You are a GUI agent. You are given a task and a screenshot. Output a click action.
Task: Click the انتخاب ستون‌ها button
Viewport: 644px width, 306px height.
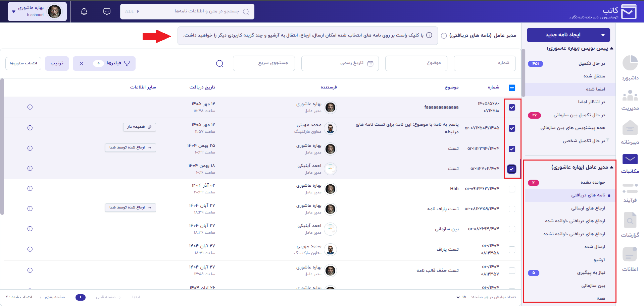pyautogui.click(x=23, y=63)
